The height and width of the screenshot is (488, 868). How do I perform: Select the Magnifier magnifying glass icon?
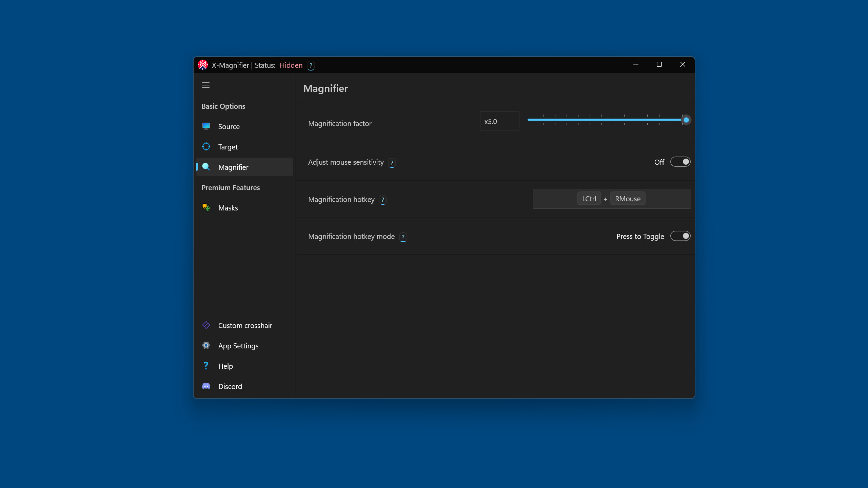tap(206, 167)
